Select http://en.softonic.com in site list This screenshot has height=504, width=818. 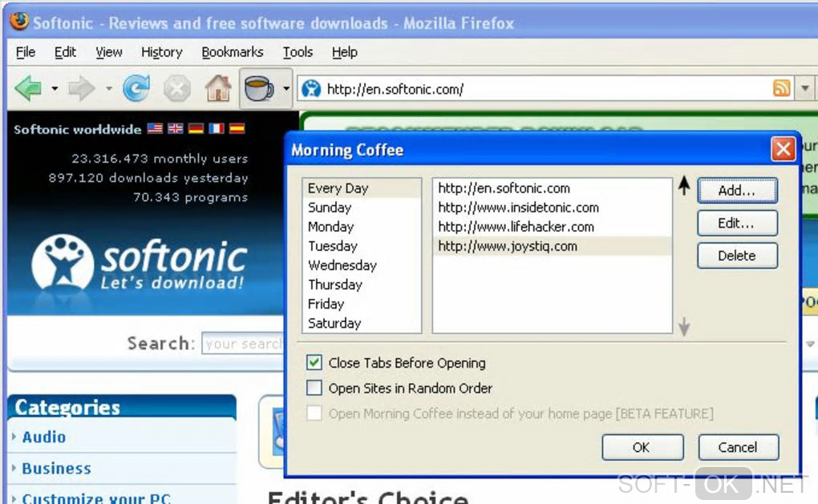(553, 188)
